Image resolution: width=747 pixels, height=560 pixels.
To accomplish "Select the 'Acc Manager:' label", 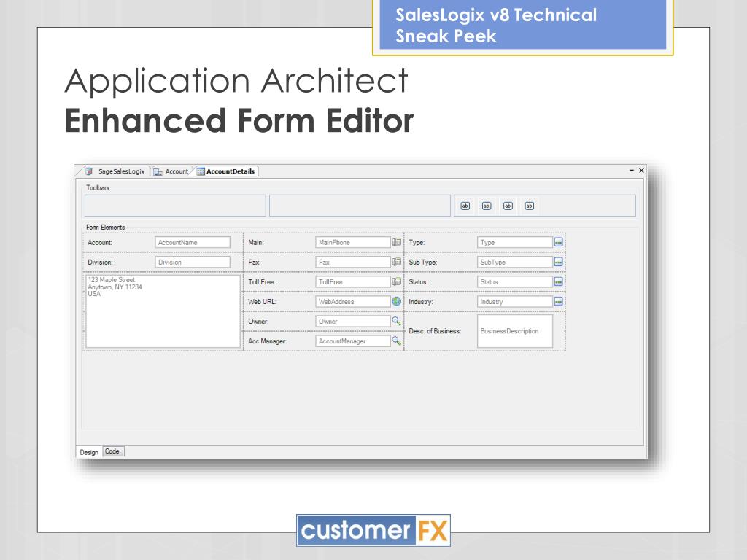I will pyautogui.click(x=267, y=341).
